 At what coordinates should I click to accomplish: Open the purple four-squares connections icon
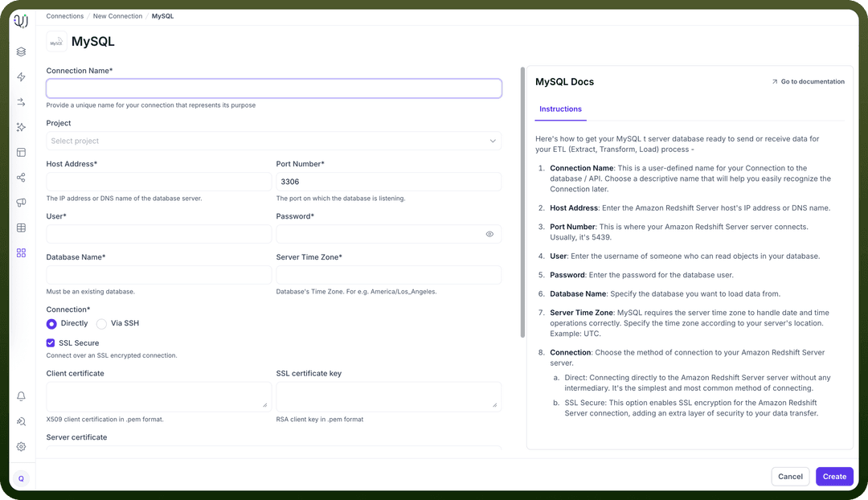21,253
